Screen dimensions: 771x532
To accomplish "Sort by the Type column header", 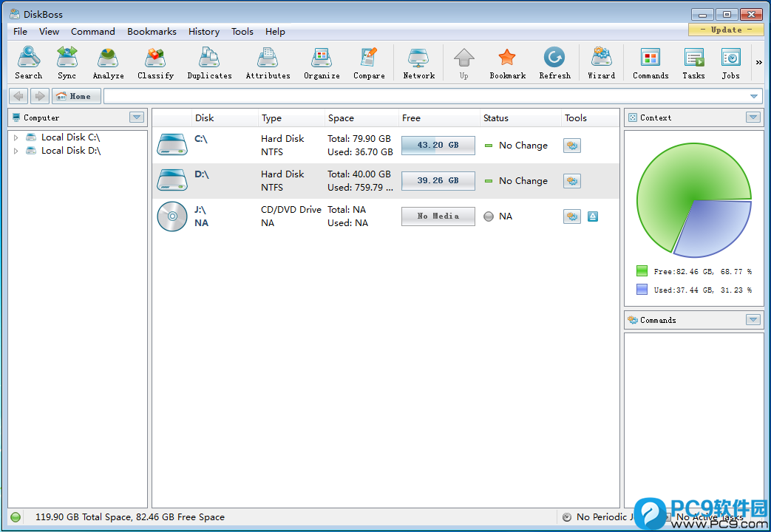I will click(x=291, y=118).
